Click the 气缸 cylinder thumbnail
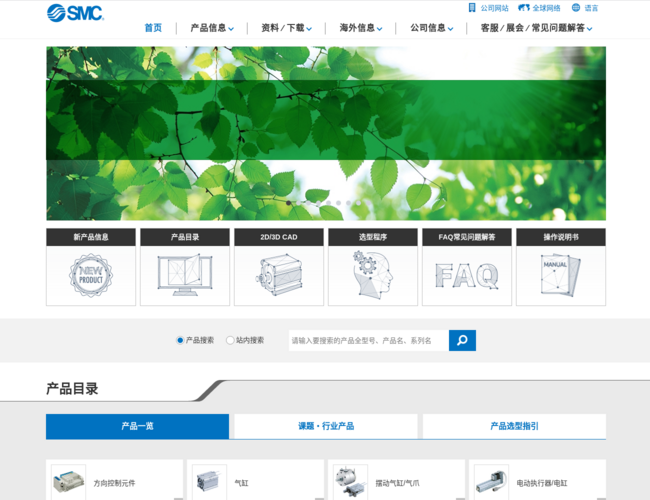 point(209,482)
